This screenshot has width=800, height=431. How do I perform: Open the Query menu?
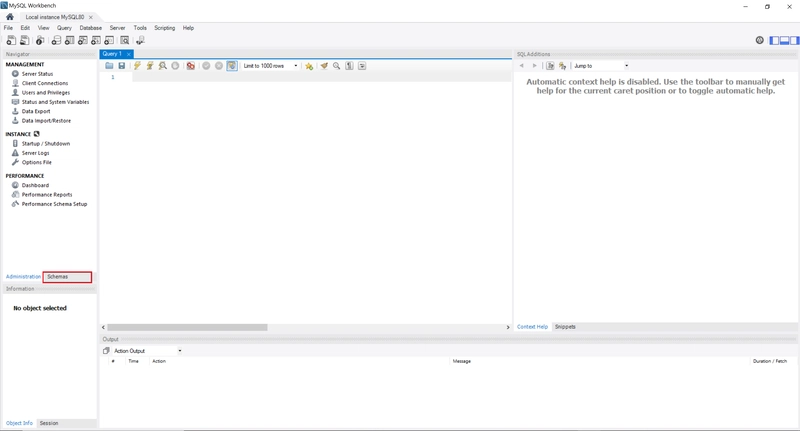click(x=64, y=28)
